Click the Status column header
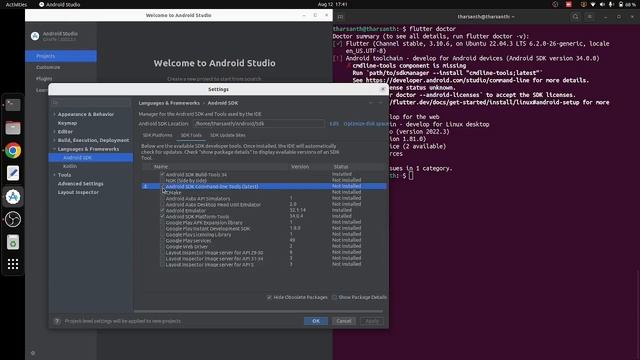The width and height of the screenshot is (640, 360). pyautogui.click(x=341, y=167)
